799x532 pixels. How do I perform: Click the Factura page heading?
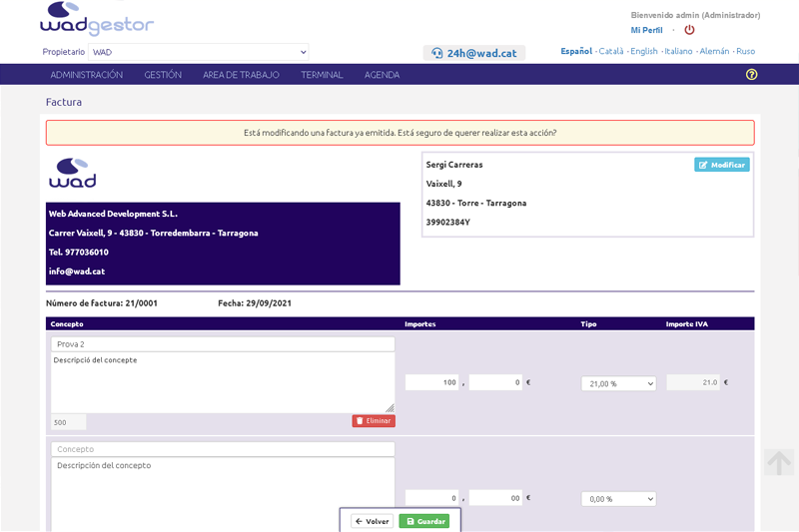click(x=64, y=102)
